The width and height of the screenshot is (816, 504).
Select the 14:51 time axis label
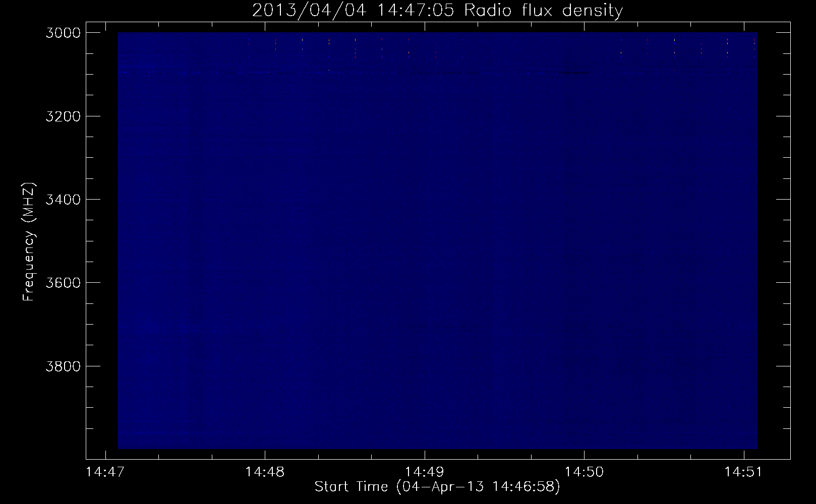coord(744,472)
